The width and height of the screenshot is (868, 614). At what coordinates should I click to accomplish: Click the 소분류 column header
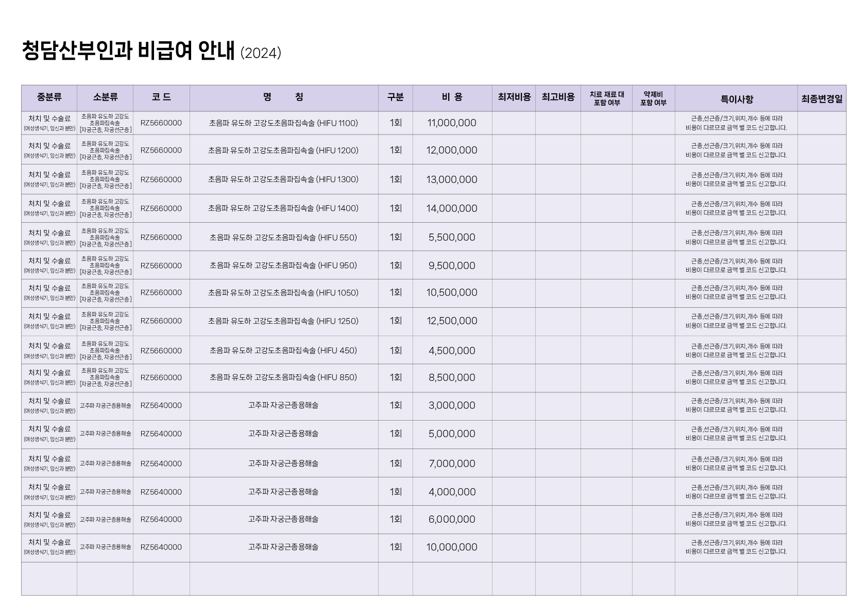(106, 97)
